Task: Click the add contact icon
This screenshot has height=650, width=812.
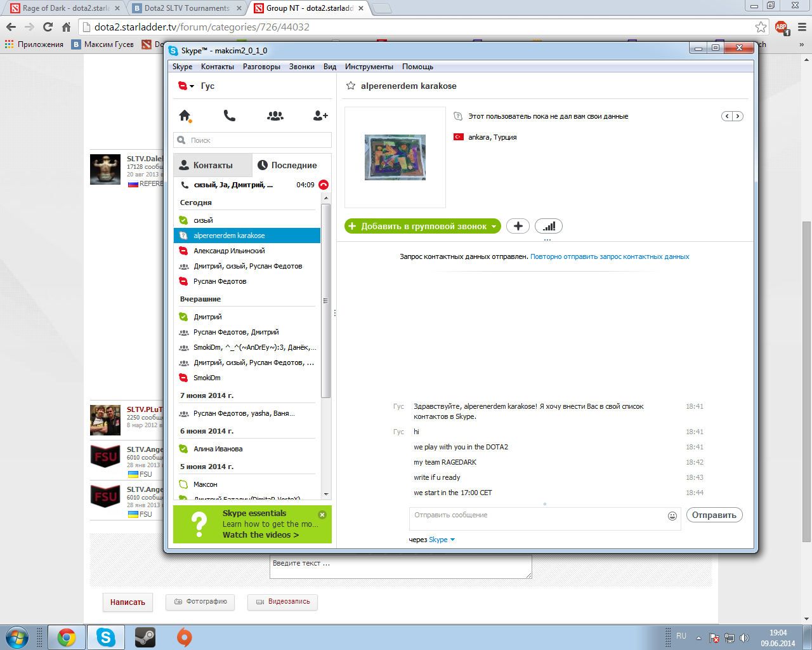Action: pyautogui.click(x=320, y=116)
